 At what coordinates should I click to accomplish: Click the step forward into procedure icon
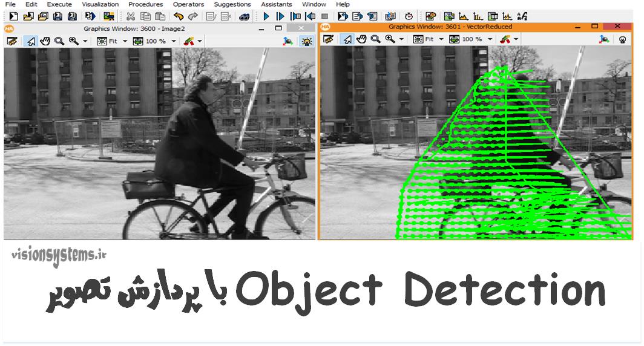click(295, 16)
